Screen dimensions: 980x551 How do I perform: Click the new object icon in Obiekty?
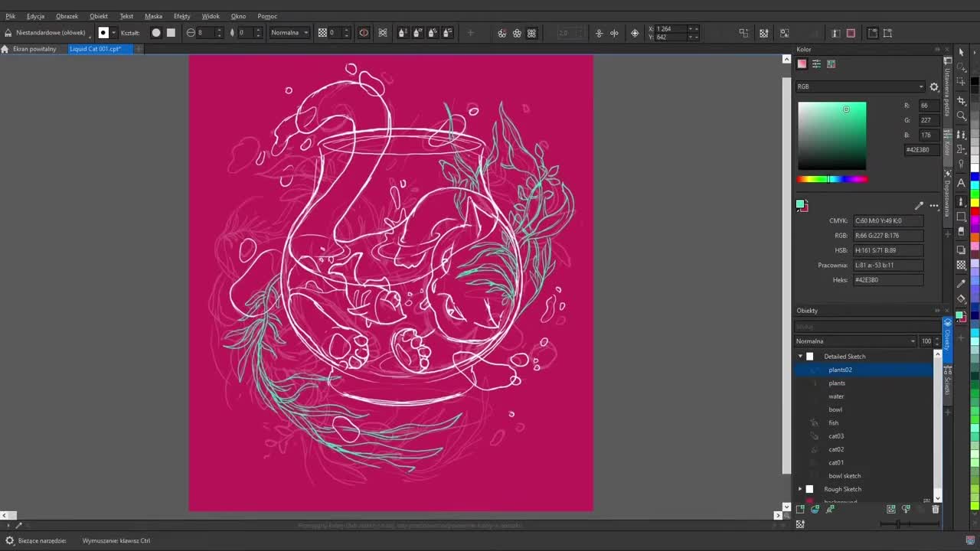coord(800,509)
